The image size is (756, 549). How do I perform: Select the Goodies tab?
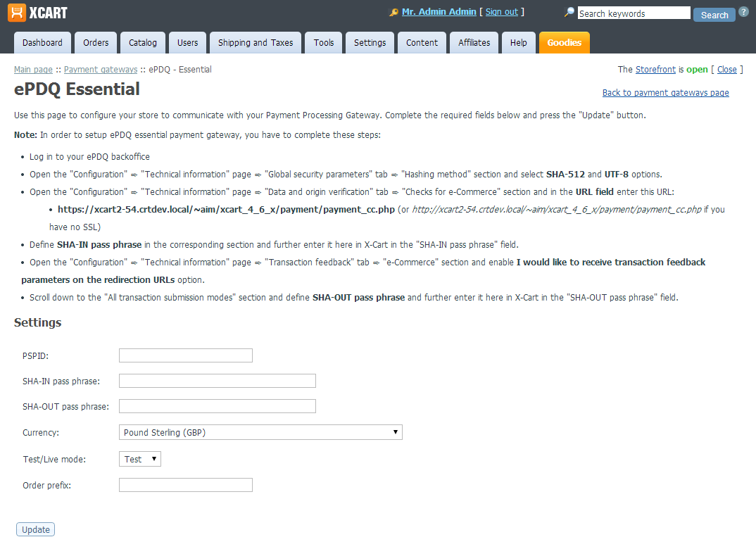click(564, 42)
